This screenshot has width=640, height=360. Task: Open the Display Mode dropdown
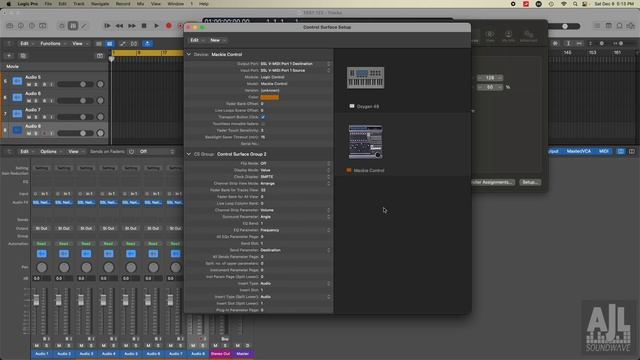tap(296, 170)
